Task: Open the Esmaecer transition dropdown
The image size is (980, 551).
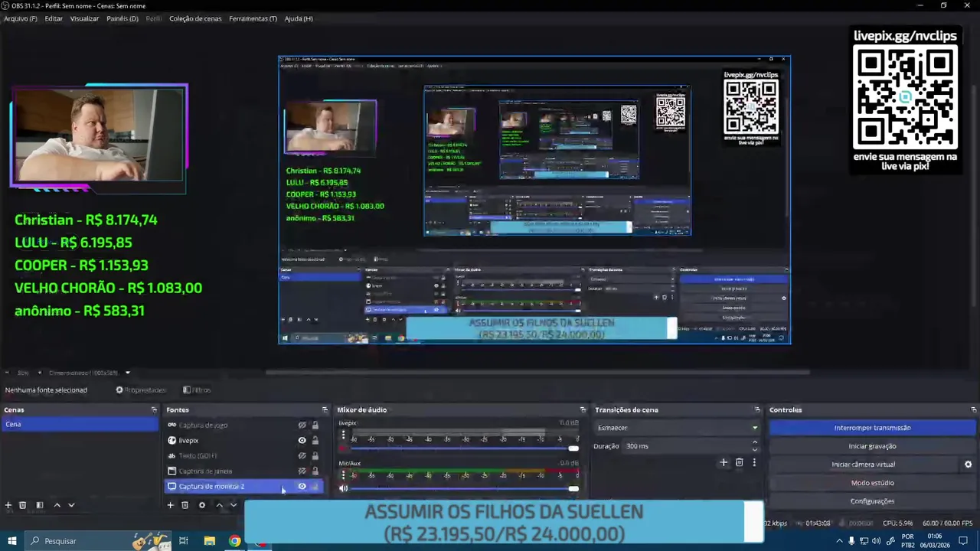Action: (677, 428)
